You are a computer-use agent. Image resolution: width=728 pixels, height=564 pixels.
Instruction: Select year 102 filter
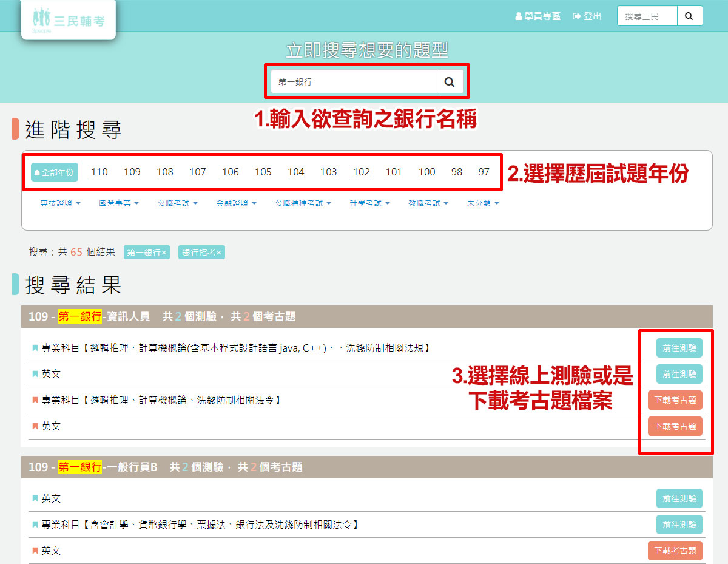click(362, 172)
